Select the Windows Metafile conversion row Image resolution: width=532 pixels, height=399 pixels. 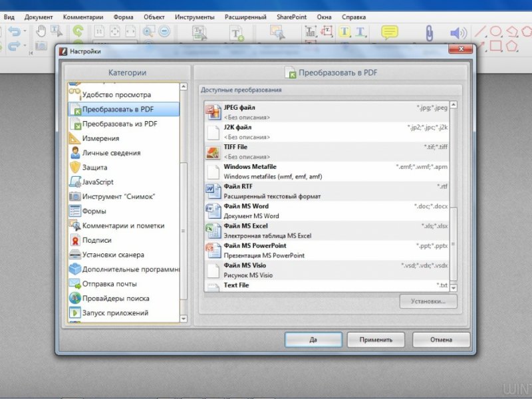(327, 172)
